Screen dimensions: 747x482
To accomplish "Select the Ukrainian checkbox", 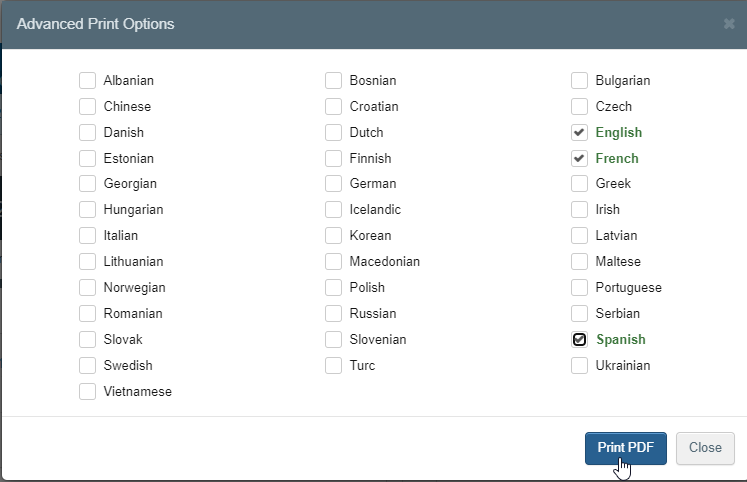I will coord(579,365).
